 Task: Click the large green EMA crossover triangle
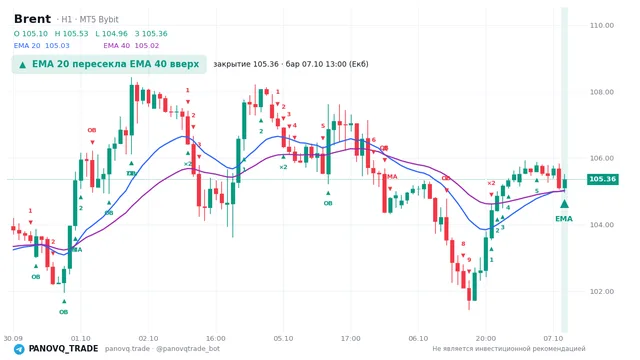click(x=564, y=204)
